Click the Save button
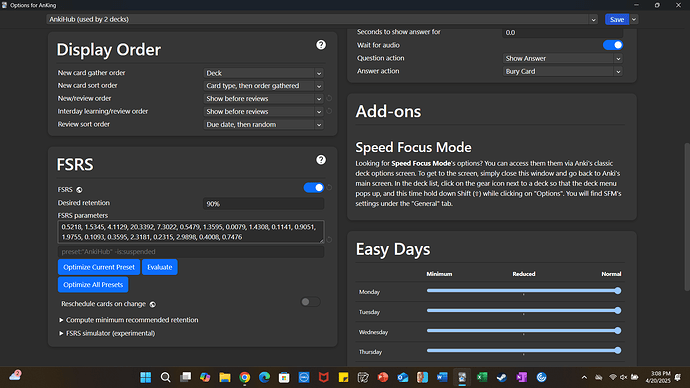Viewport: 690px width, 388px height. pyautogui.click(x=617, y=19)
